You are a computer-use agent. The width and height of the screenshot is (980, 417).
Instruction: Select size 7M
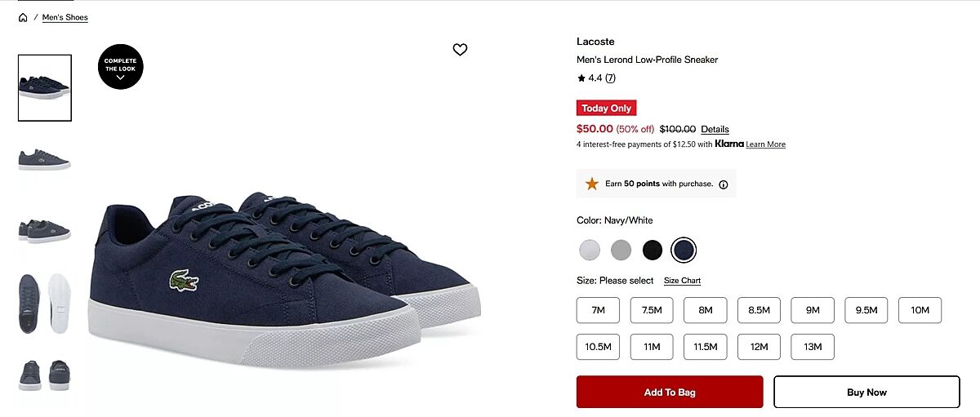pyautogui.click(x=598, y=310)
